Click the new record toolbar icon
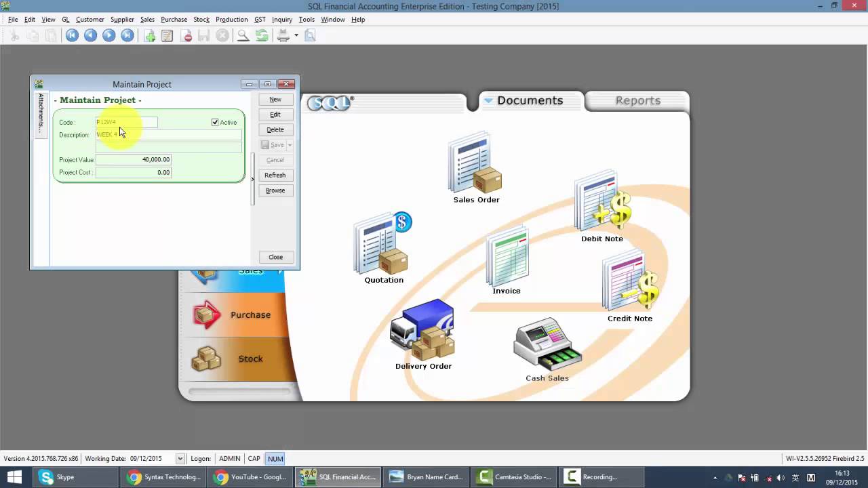Screen dimensions: 868x488 pyautogui.click(x=150, y=36)
